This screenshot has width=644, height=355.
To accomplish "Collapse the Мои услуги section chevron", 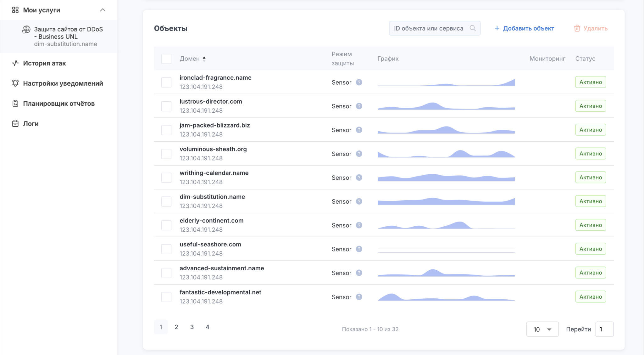I will 103,10.
